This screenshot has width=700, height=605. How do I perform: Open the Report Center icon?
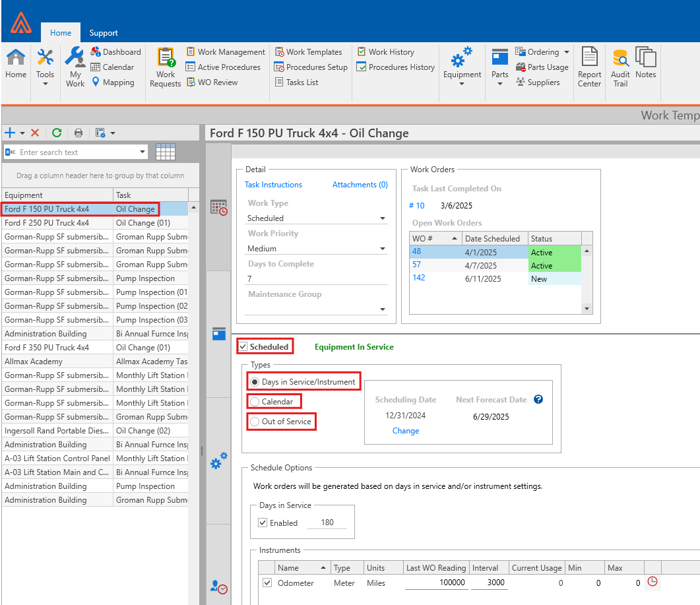point(589,67)
